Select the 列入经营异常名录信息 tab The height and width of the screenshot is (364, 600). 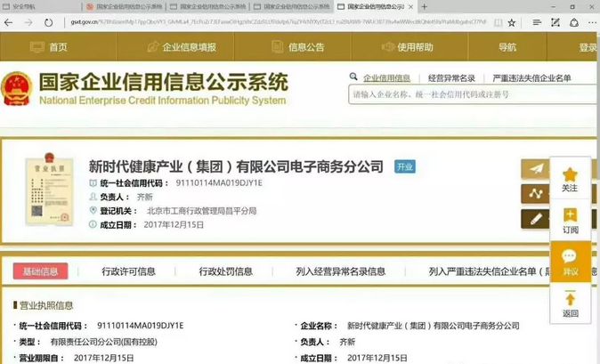click(x=341, y=271)
